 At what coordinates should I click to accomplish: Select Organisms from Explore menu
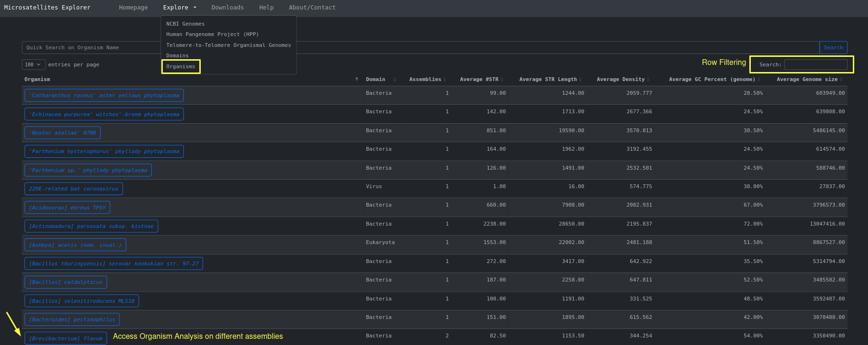click(x=181, y=67)
